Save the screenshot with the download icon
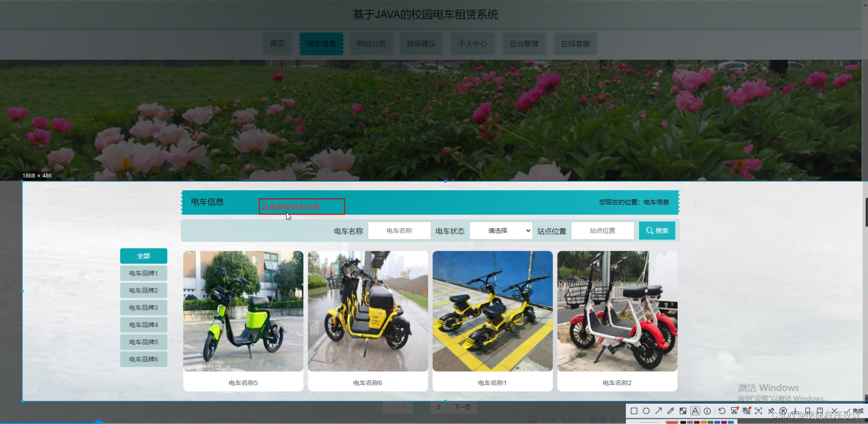The height and width of the screenshot is (424, 868). point(796,411)
